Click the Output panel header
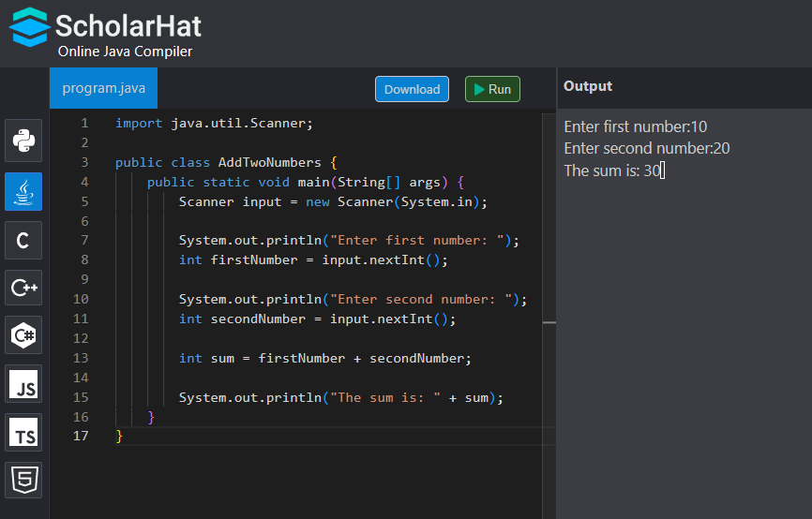The image size is (812, 519). click(588, 86)
